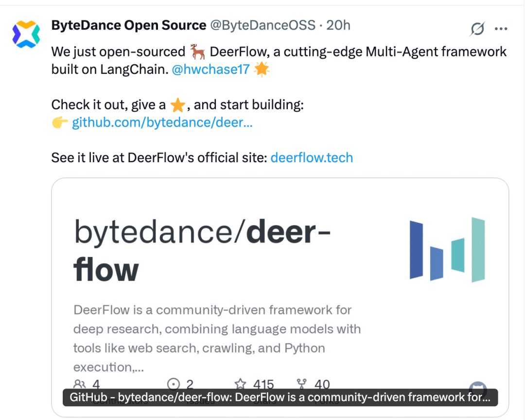This screenshot has height=420, width=525.
Task: Click the deer emoji in the tweet
Action: [197, 52]
